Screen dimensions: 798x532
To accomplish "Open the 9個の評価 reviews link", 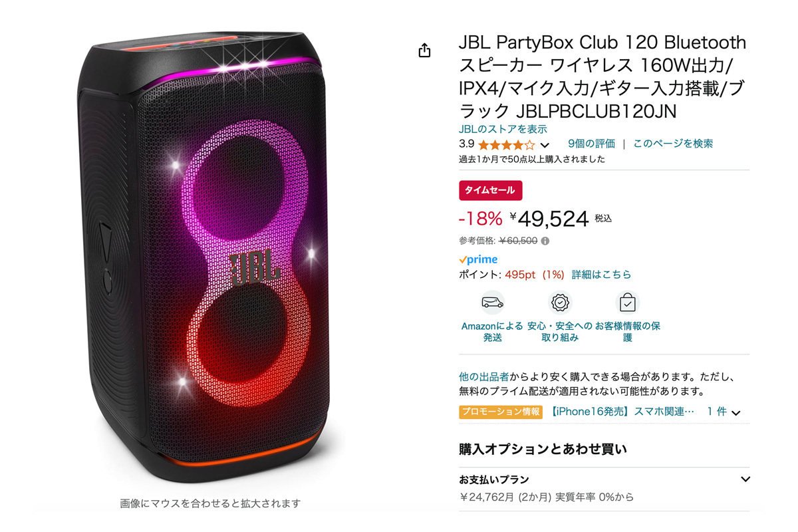I will pos(591,144).
